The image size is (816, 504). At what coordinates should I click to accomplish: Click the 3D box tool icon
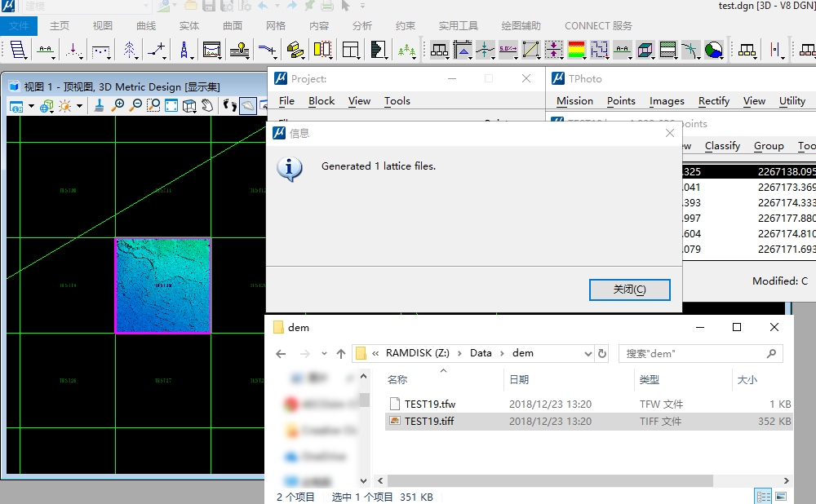click(x=645, y=50)
